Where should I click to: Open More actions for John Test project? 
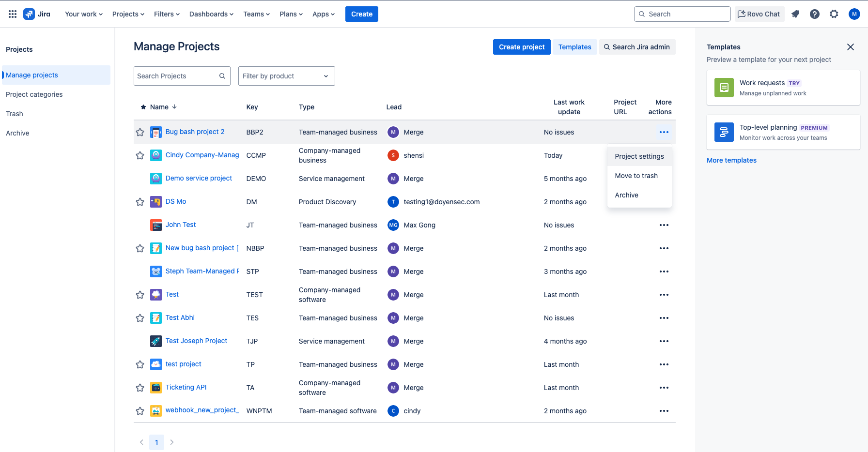[664, 225]
